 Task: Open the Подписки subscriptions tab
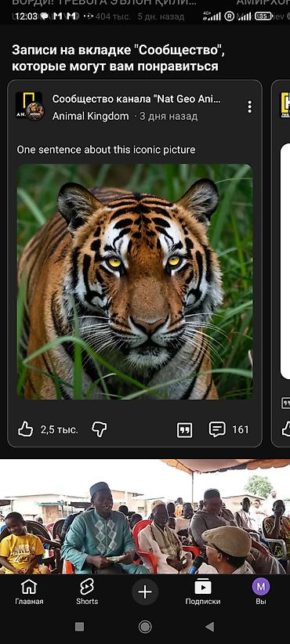tap(203, 592)
